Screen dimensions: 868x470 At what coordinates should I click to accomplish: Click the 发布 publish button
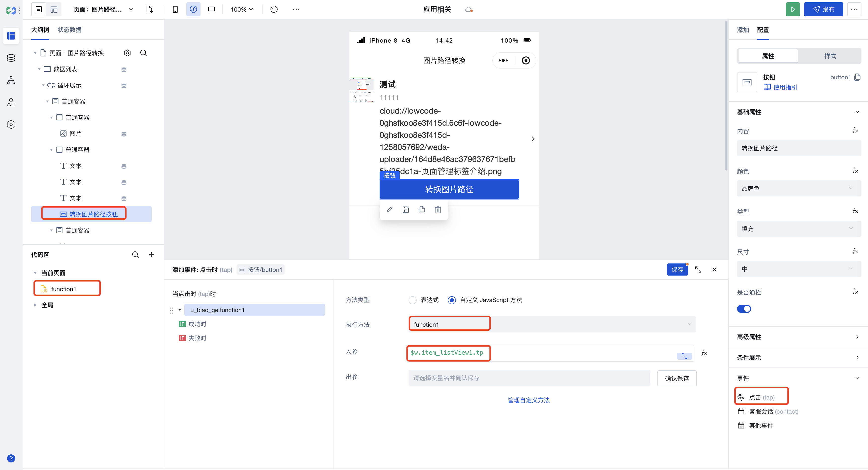(823, 9)
